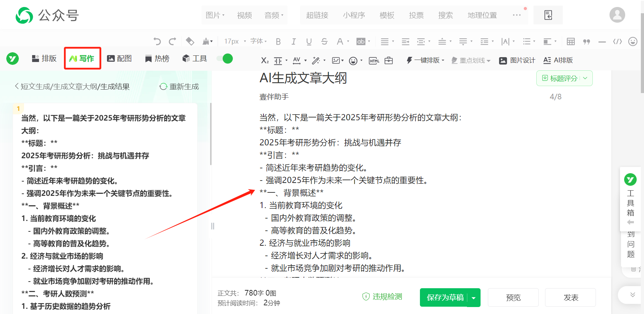Click the author field 壹伴助手
644x314 pixels.
pyautogui.click(x=274, y=97)
